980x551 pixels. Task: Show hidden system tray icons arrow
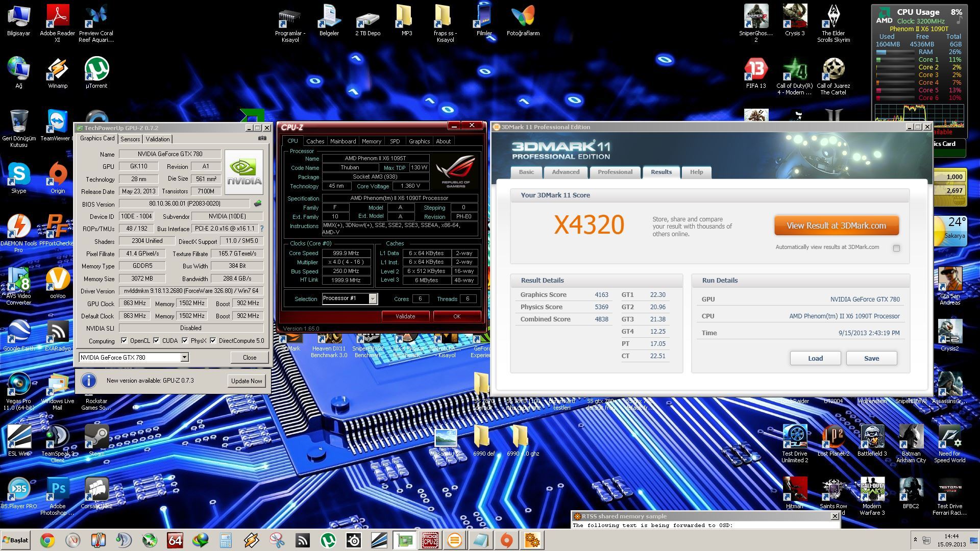(915, 539)
